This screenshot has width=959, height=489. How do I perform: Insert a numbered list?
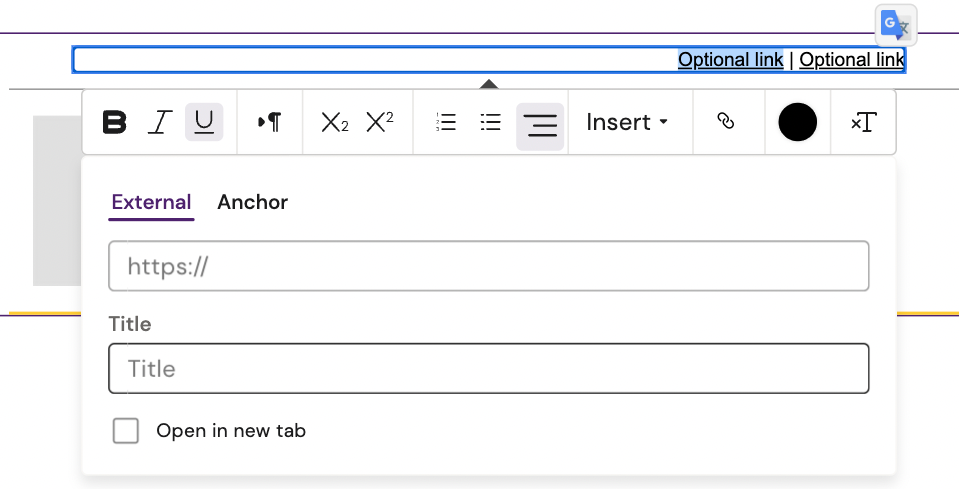(x=446, y=122)
